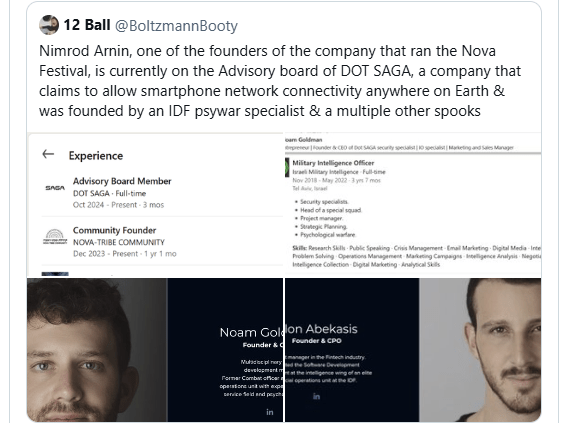Open the Experience screenshot image
The image size is (577, 423).
coord(155,205)
